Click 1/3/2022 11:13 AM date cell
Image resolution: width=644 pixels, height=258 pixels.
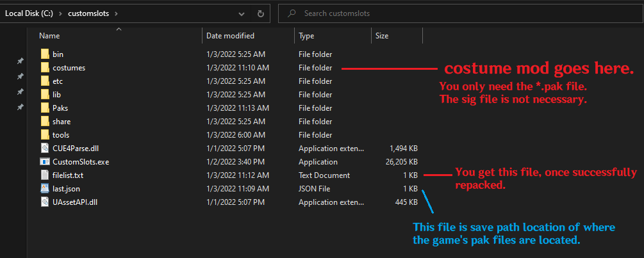coord(237,108)
